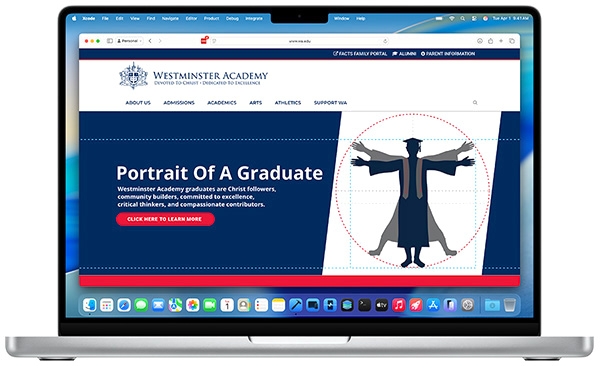600x366 pixels.
Task: Open the Athletics navigation menu
Action: coord(288,103)
